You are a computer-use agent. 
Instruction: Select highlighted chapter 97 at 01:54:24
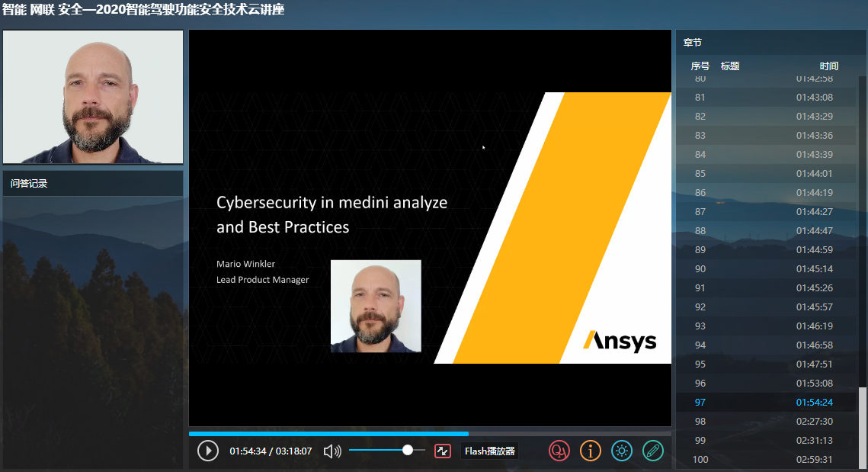767,402
